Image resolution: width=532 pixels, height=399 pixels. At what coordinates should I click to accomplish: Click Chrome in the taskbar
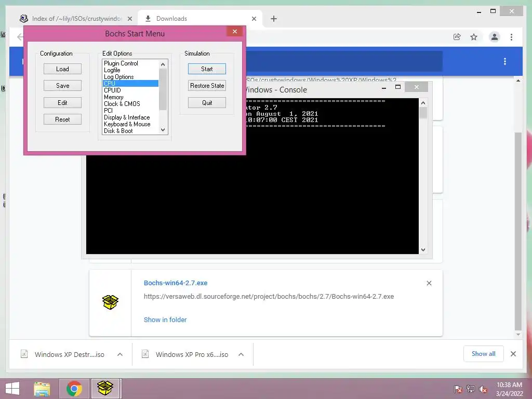74,389
